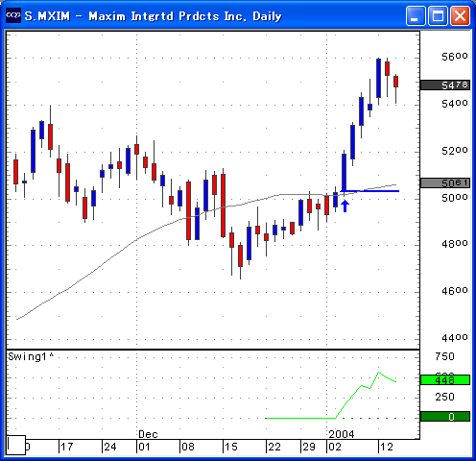Click the Swing1^ study label
The image size is (476, 461).
click(x=31, y=356)
